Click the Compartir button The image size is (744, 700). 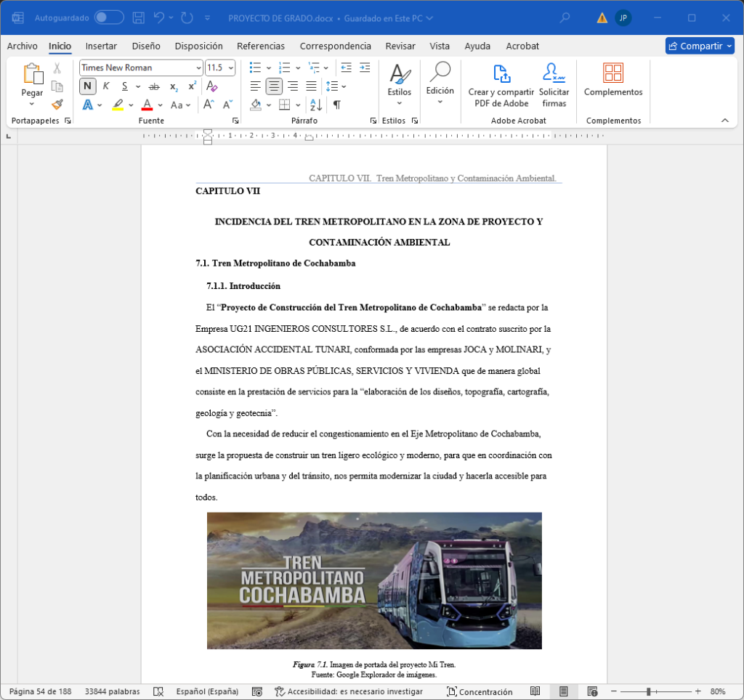coord(700,46)
